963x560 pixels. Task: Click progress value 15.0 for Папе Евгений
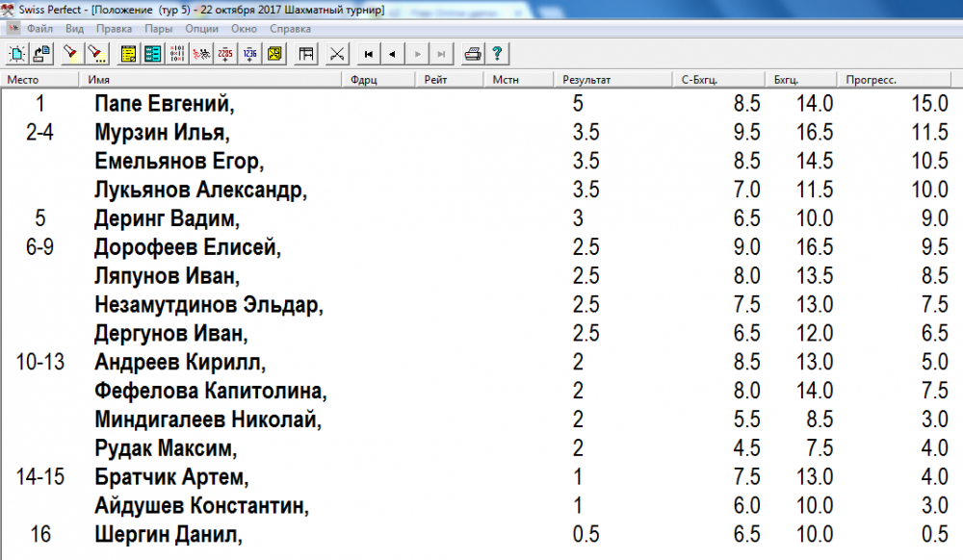point(930,104)
